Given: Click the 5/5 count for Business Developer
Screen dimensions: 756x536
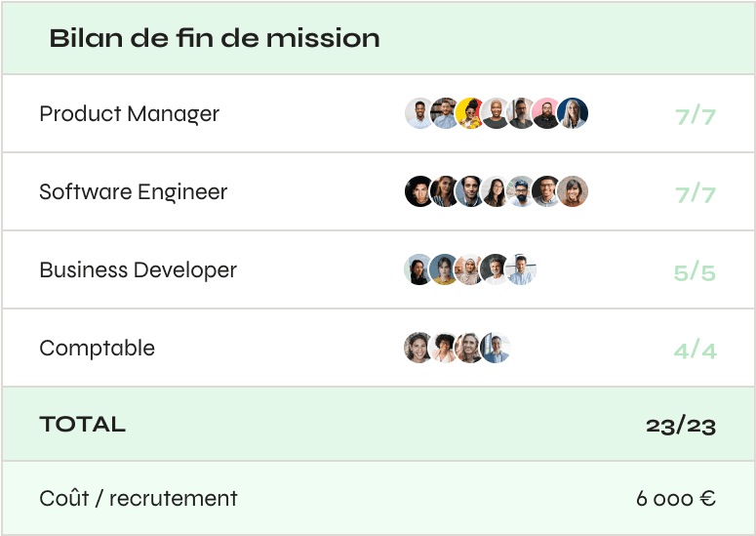Looking at the screenshot, I should coord(695,272).
